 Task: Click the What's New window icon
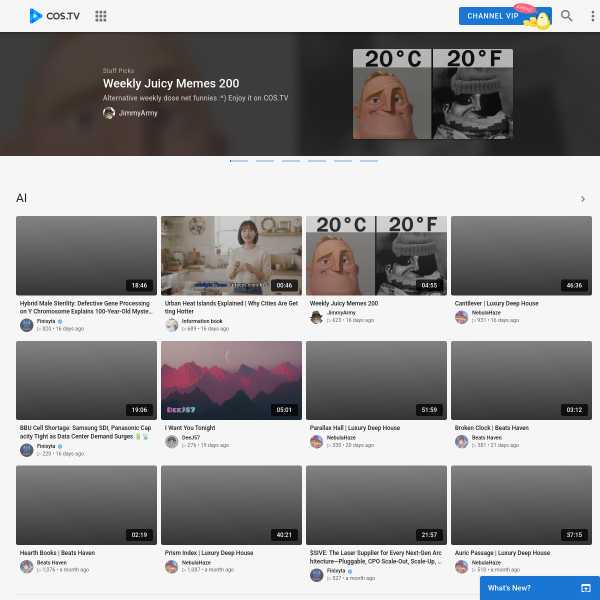click(585, 588)
